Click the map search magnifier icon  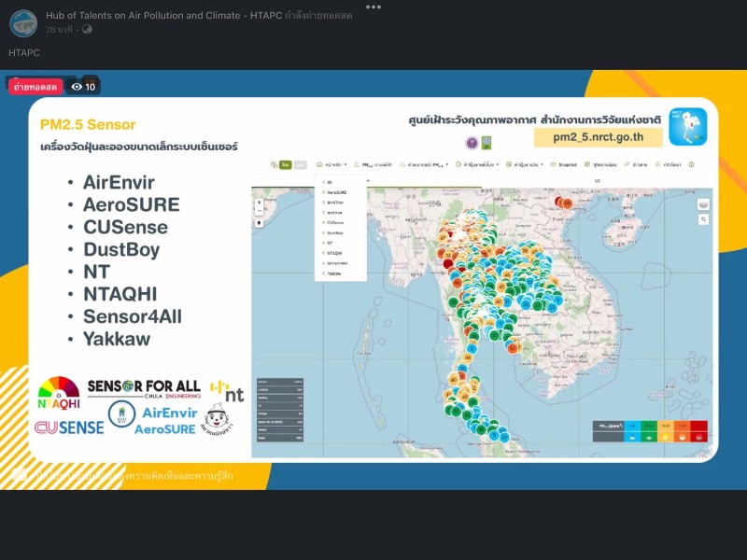[x=703, y=218]
